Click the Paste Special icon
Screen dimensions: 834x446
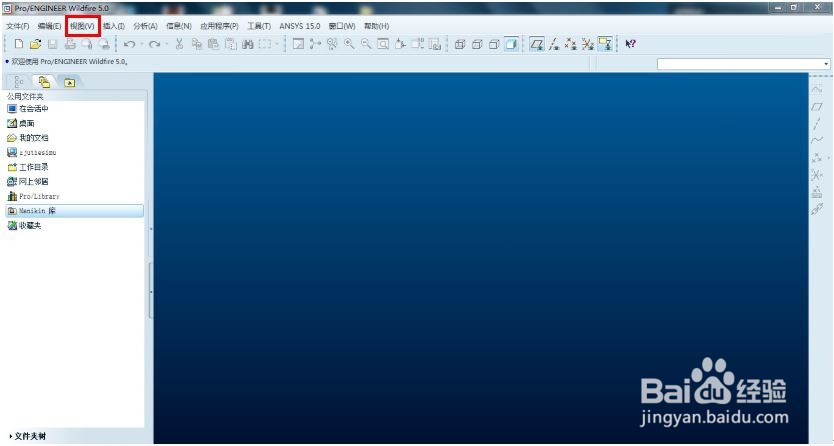point(231,44)
